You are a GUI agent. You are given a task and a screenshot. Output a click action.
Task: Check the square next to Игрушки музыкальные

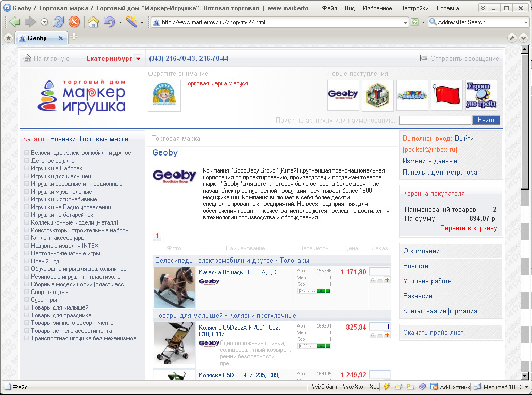[26, 191]
